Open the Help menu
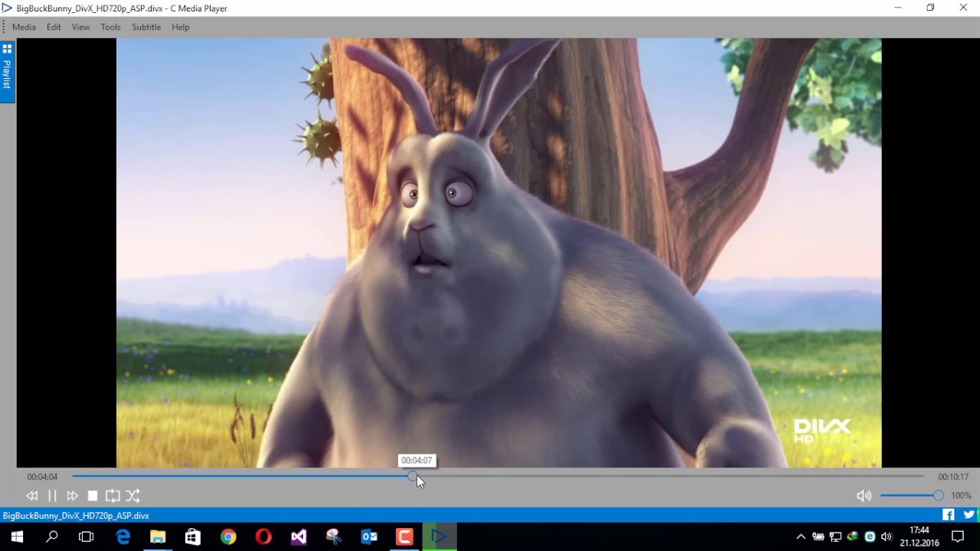Image resolution: width=980 pixels, height=551 pixels. tap(181, 27)
